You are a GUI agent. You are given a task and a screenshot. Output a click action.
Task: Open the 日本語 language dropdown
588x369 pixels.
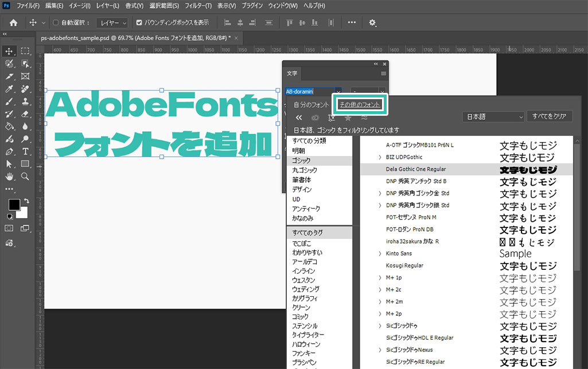[493, 116]
